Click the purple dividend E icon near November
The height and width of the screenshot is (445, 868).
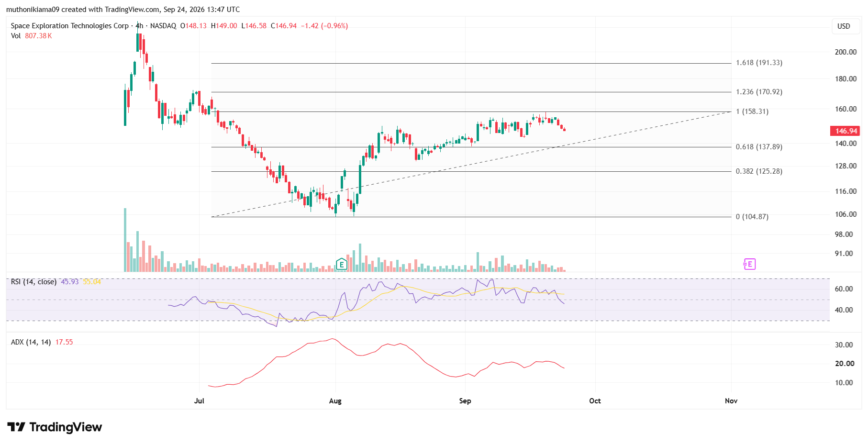[749, 264]
